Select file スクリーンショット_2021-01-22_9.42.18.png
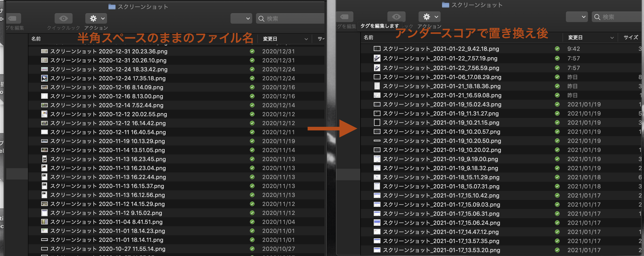 (441, 49)
